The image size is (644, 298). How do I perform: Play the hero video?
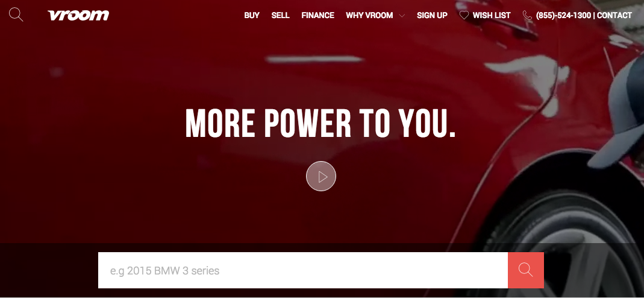321,176
